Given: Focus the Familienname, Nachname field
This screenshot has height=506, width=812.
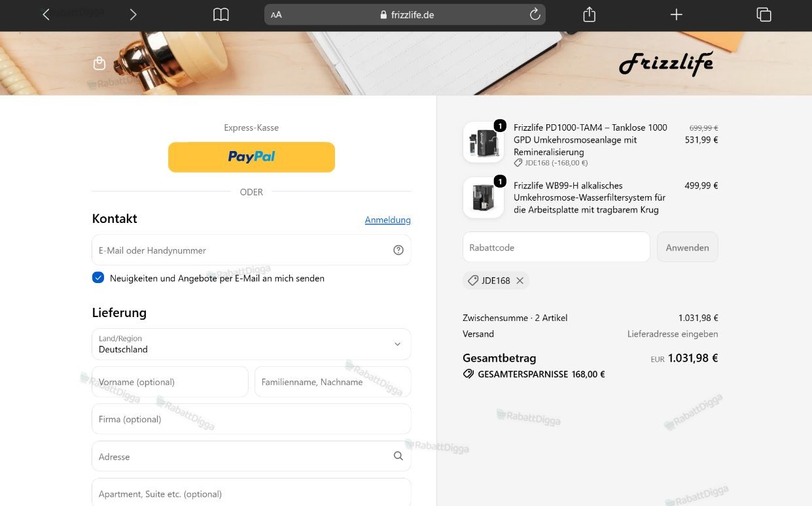Looking at the screenshot, I should (332, 382).
